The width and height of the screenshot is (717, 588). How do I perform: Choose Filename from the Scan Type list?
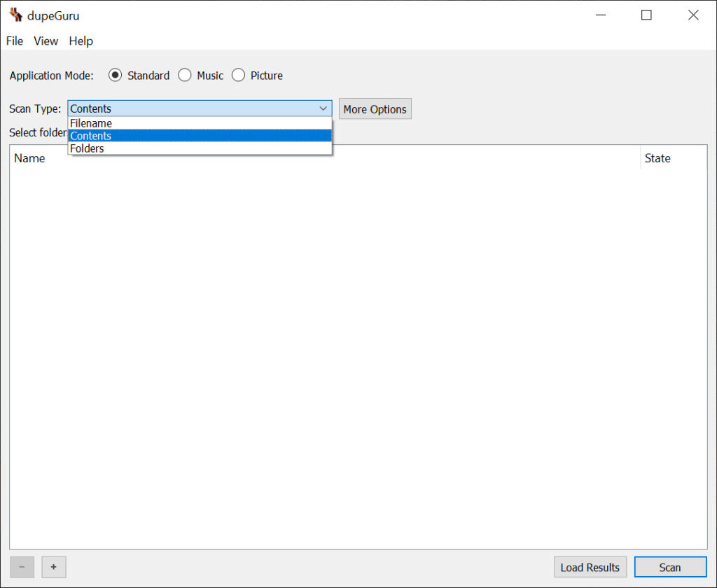[200, 123]
